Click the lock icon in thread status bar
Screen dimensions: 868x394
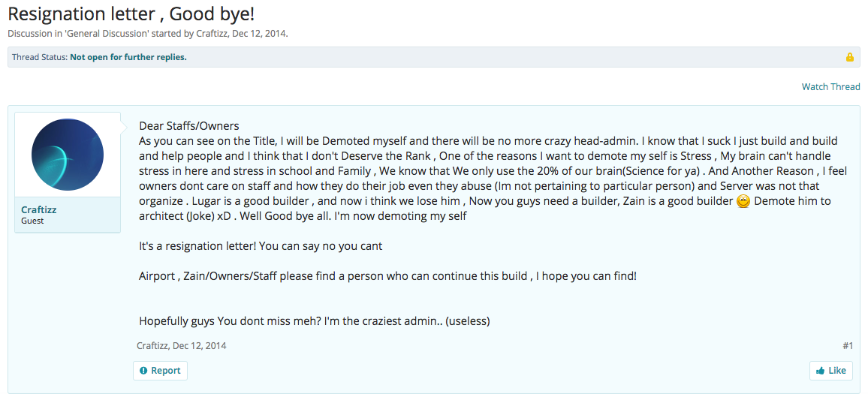(x=850, y=57)
